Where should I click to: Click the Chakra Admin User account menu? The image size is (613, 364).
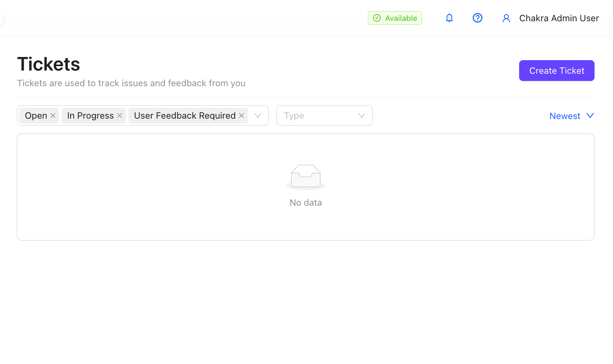coord(559,18)
